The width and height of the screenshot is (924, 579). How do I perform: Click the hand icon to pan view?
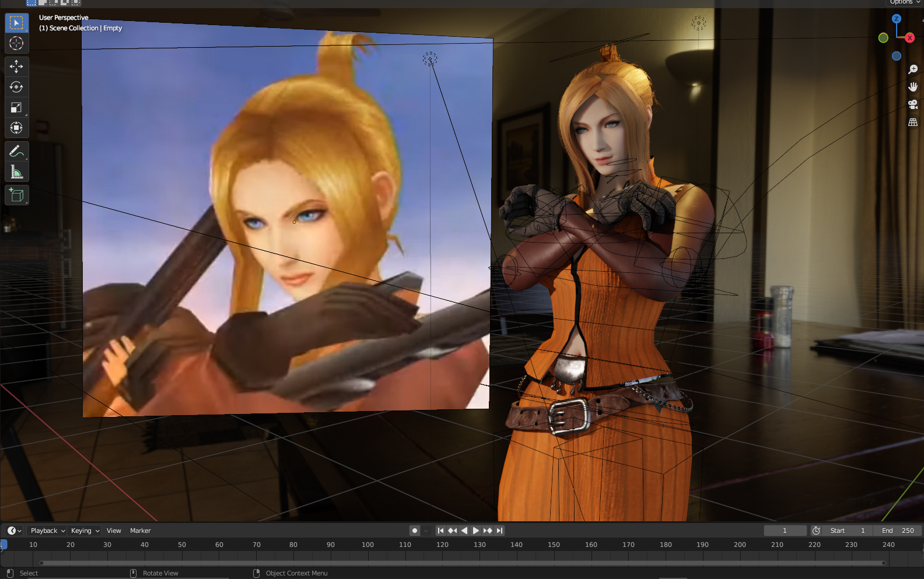pos(913,87)
